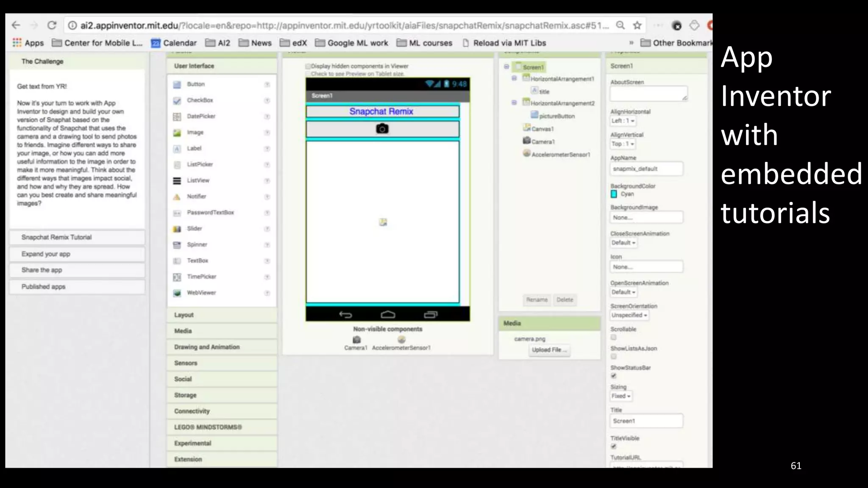Bookmark page with the star icon
This screenshot has height=488, width=868.
[x=637, y=25]
